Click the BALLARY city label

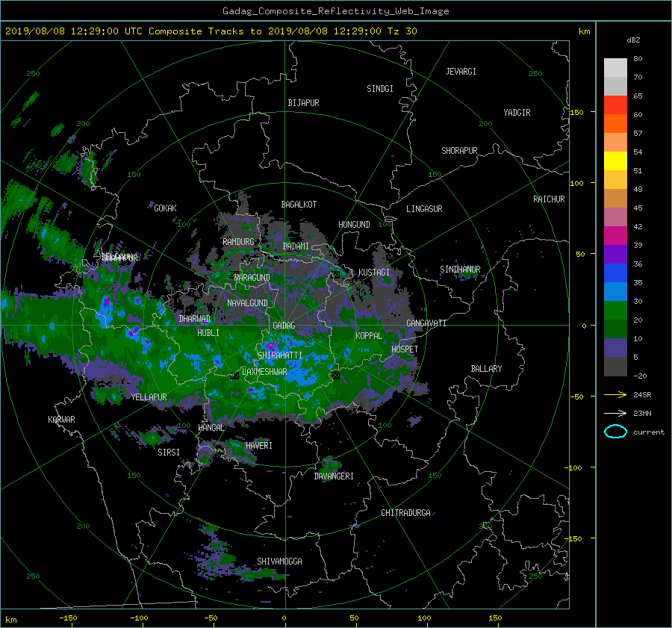click(486, 369)
